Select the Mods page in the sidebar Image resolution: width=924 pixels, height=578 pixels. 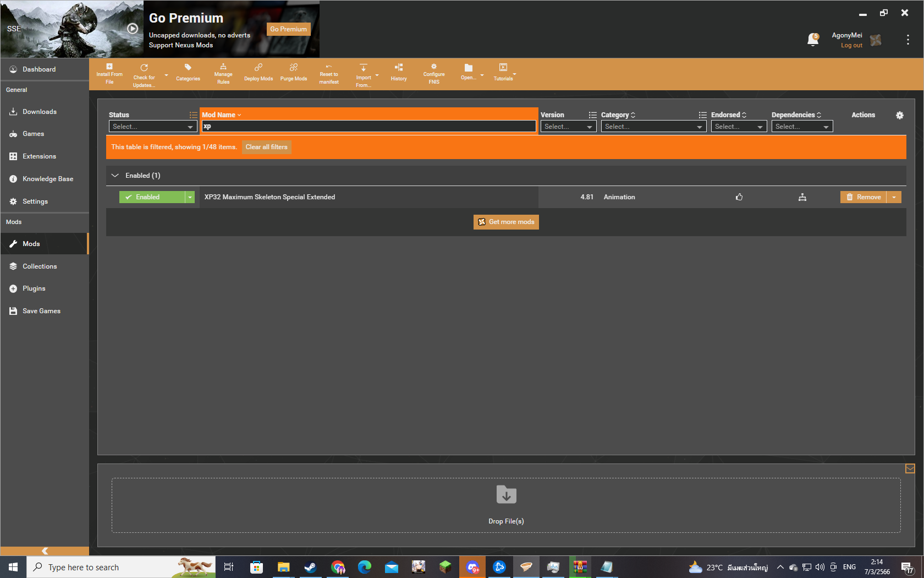click(x=45, y=244)
